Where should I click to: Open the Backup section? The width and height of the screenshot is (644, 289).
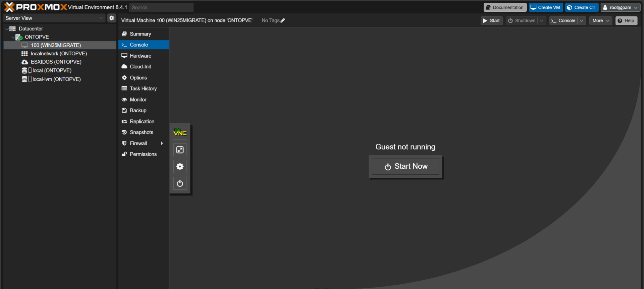[144, 110]
